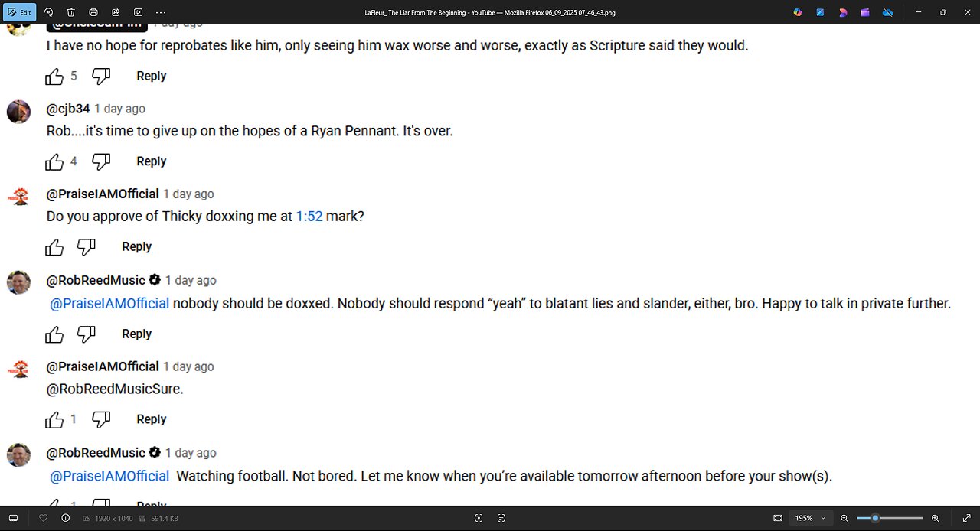Zoom out using the minus magnifier icon
Image resolution: width=980 pixels, height=531 pixels.
click(x=844, y=518)
